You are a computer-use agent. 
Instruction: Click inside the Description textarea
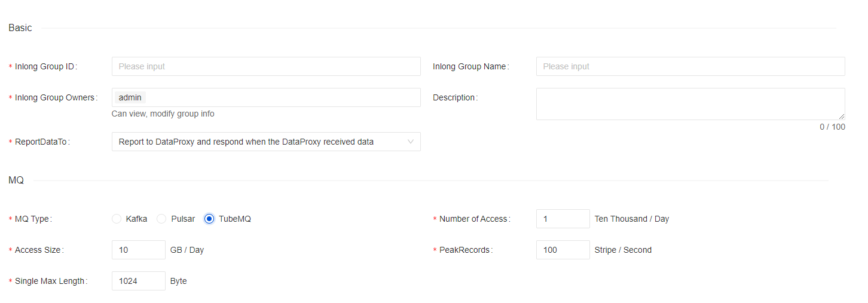tap(690, 104)
